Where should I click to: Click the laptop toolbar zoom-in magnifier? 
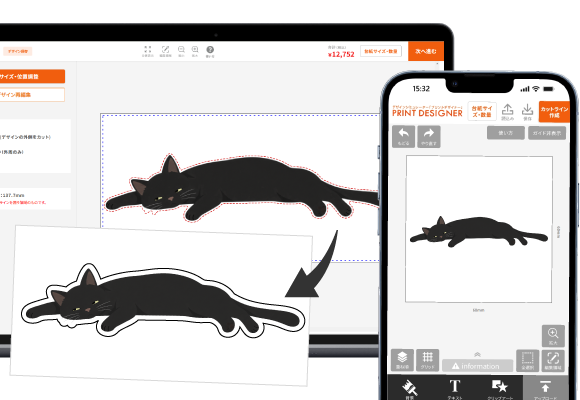click(x=195, y=51)
